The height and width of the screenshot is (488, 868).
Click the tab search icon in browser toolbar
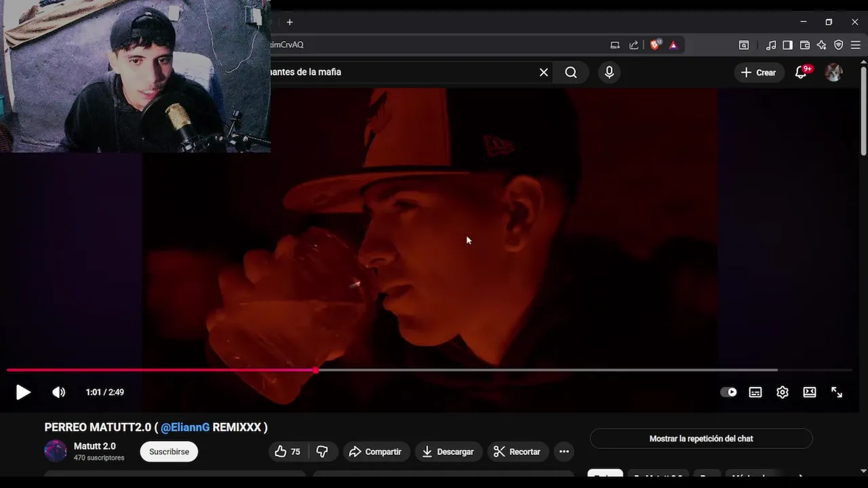(744, 45)
